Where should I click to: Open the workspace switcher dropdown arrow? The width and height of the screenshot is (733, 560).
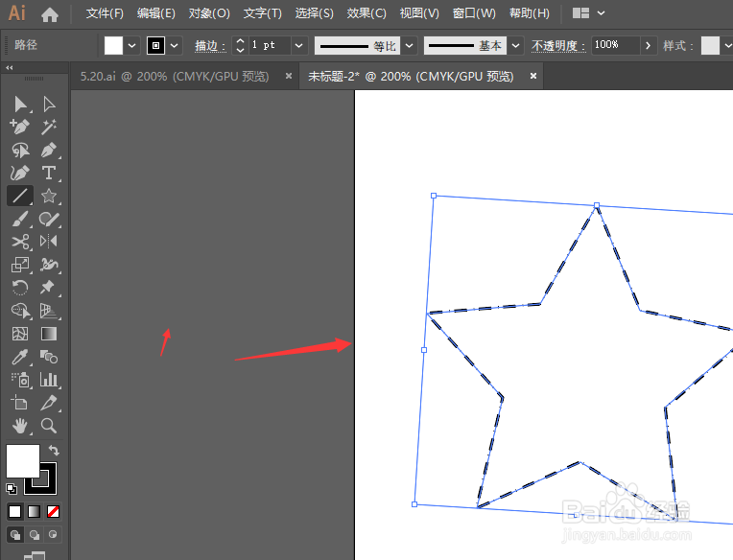tap(602, 13)
